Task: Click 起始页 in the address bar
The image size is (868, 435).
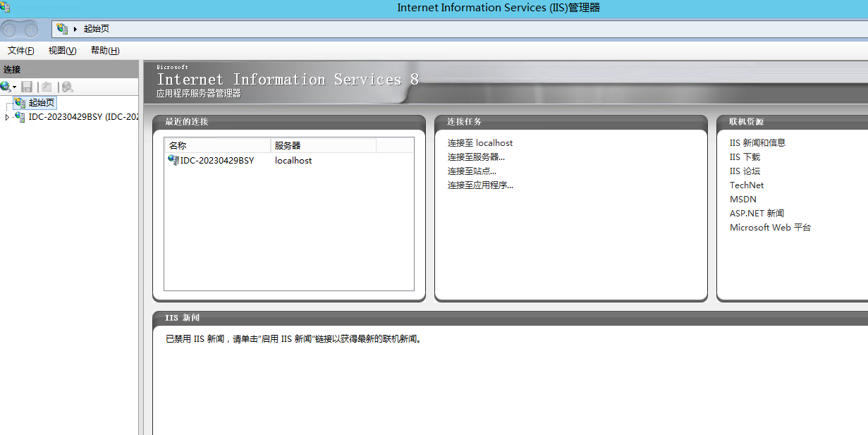Action: pyautogui.click(x=97, y=29)
